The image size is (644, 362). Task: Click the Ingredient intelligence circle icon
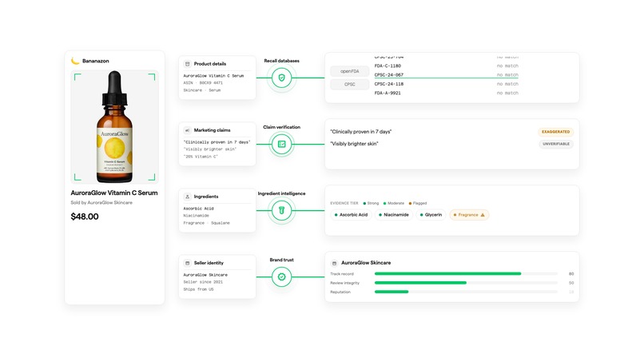coord(282,210)
